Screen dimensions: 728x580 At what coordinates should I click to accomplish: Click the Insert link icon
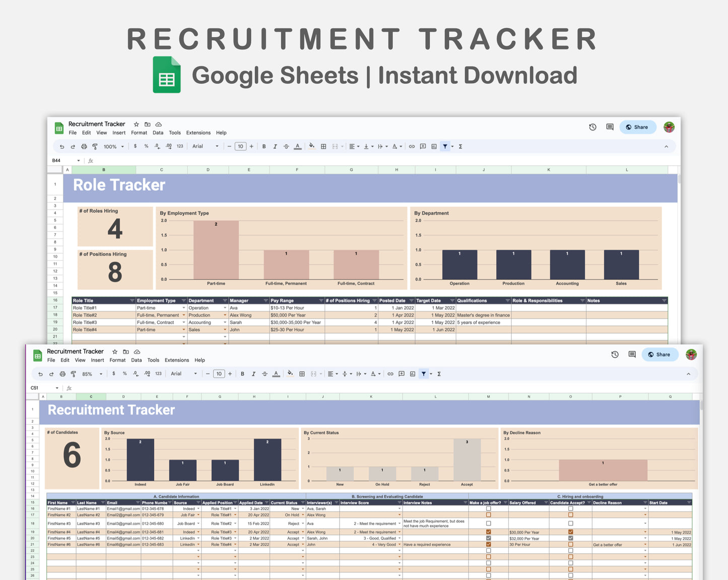(x=390, y=374)
